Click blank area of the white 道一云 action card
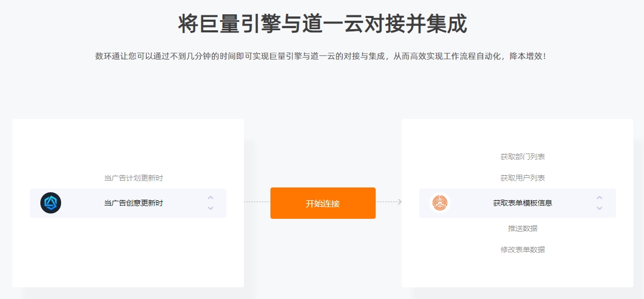644x299 pixels. click(x=518, y=271)
